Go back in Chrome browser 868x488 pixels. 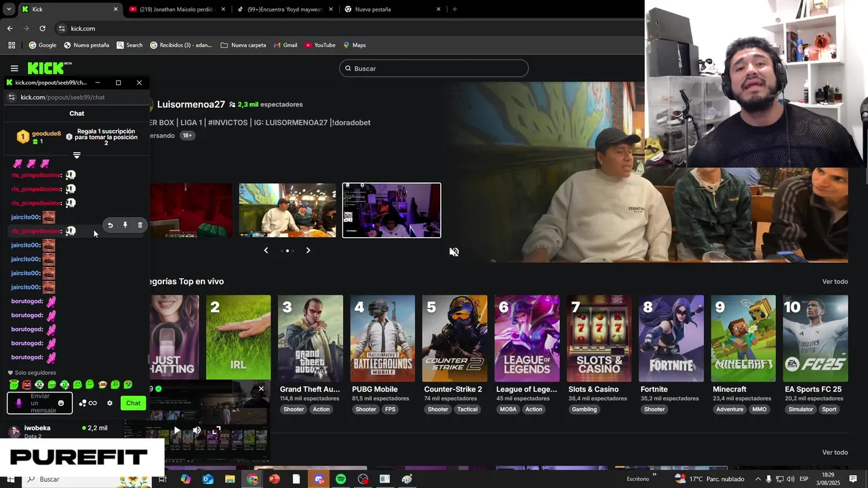click(x=9, y=28)
